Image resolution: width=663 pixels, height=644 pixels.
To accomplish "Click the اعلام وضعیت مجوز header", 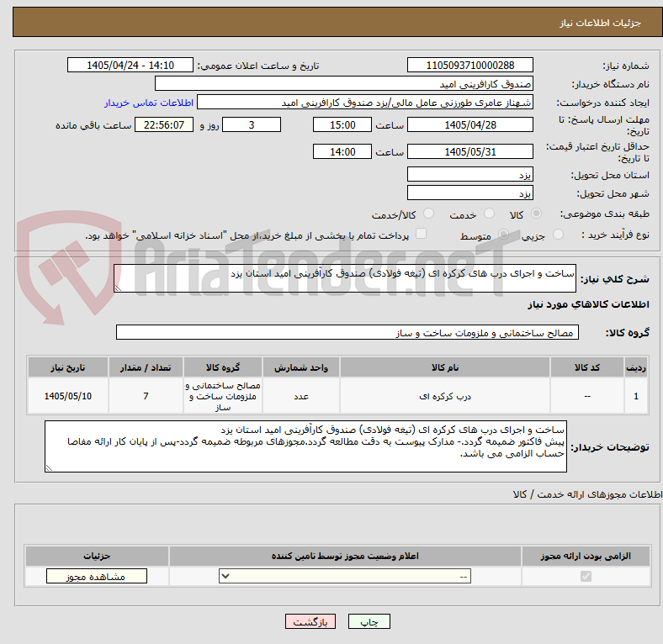I will pos(345,556).
